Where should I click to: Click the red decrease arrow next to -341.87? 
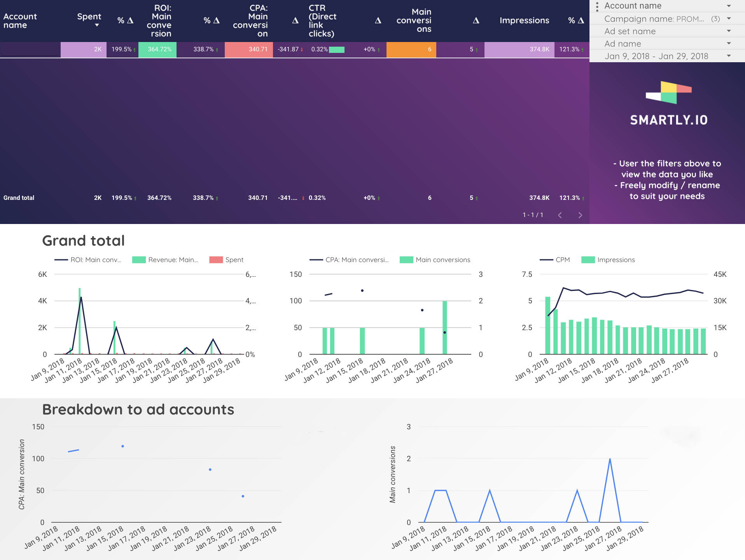click(x=303, y=50)
